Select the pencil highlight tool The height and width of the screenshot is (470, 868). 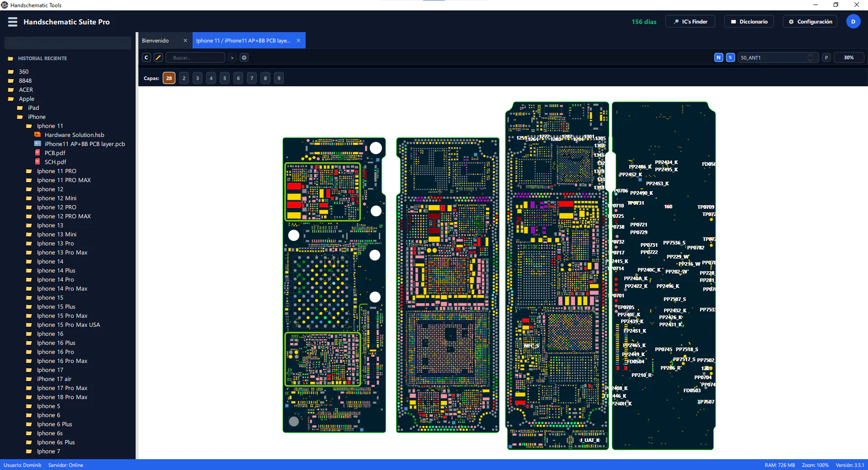pyautogui.click(x=158, y=57)
